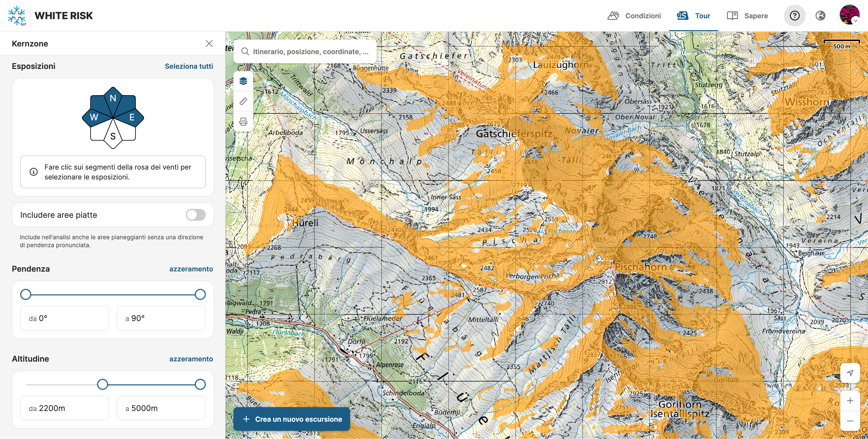The width and height of the screenshot is (868, 439).
Task: Open the language globe icon
Action: (x=821, y=16)
